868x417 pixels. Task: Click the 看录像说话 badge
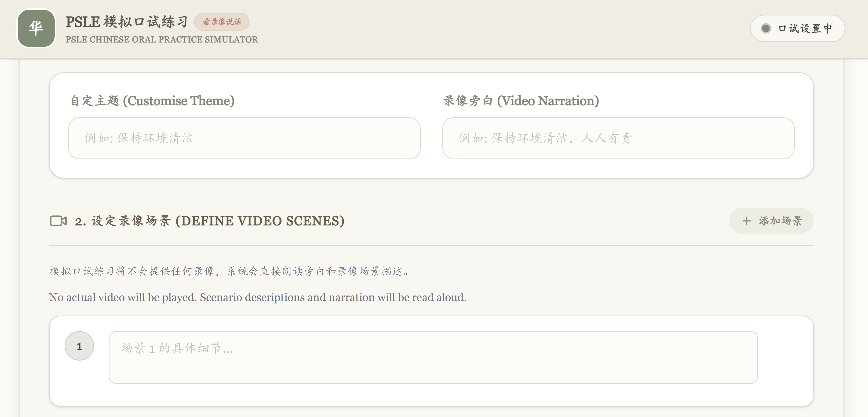coord(222,22)
